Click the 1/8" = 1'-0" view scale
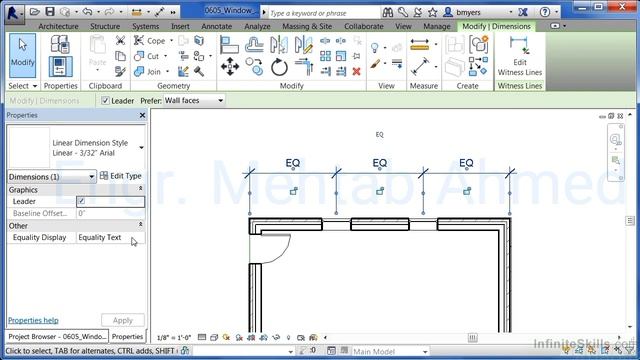Image resolution: width=640 pixels, height=360 pixels. coord(174,338)
